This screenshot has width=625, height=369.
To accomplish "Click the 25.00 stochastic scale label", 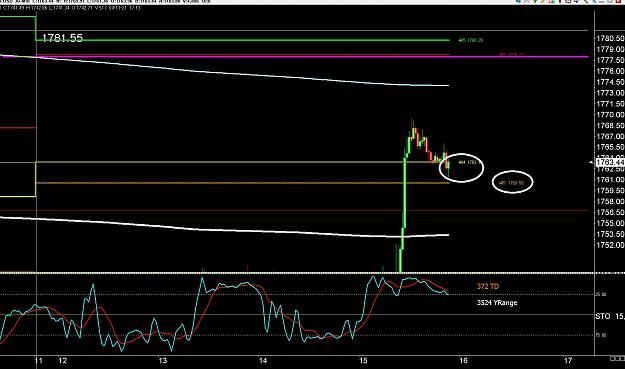I will (x=601, y=294).
